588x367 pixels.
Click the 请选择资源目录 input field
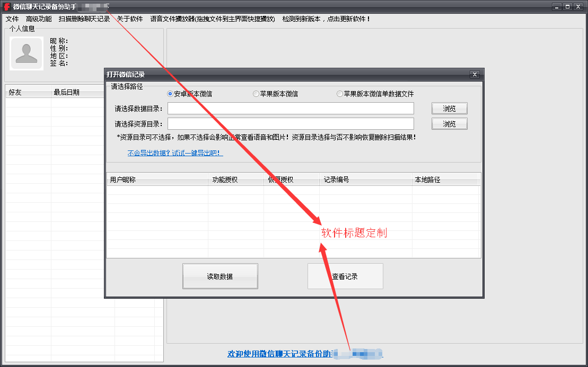291,124
